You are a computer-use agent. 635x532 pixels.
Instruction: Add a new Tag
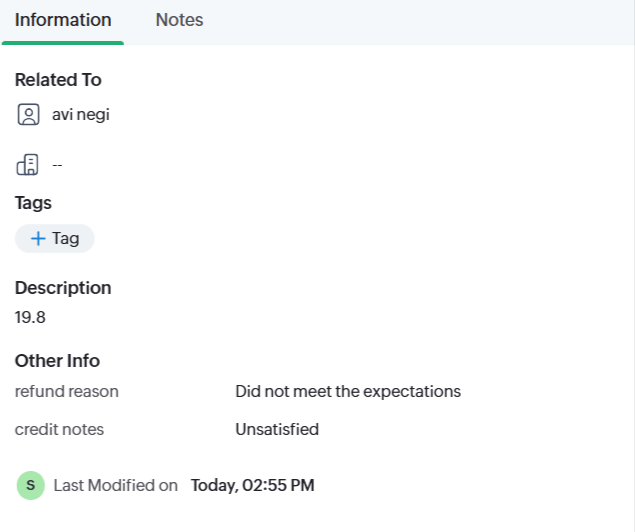click(x=55, y=238)
